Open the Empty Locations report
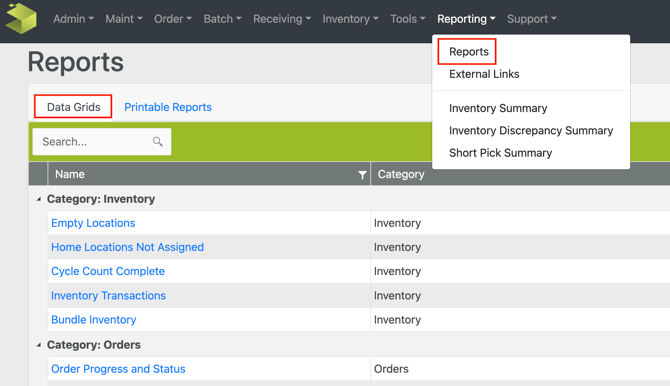The width and height of the screenshot is (670, 386). pos(93,223)
